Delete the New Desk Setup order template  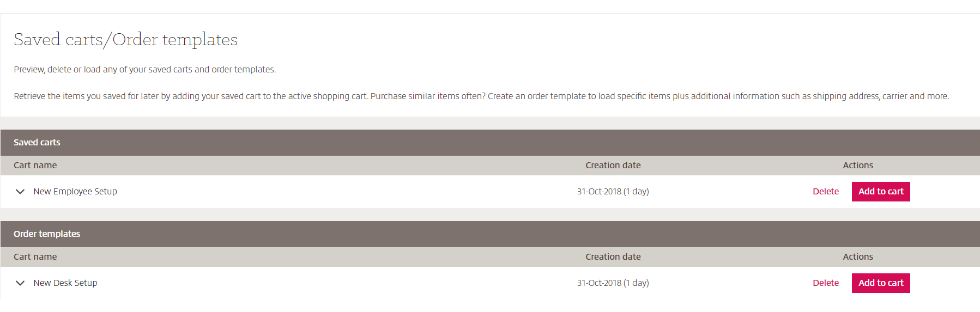(825, 283)
